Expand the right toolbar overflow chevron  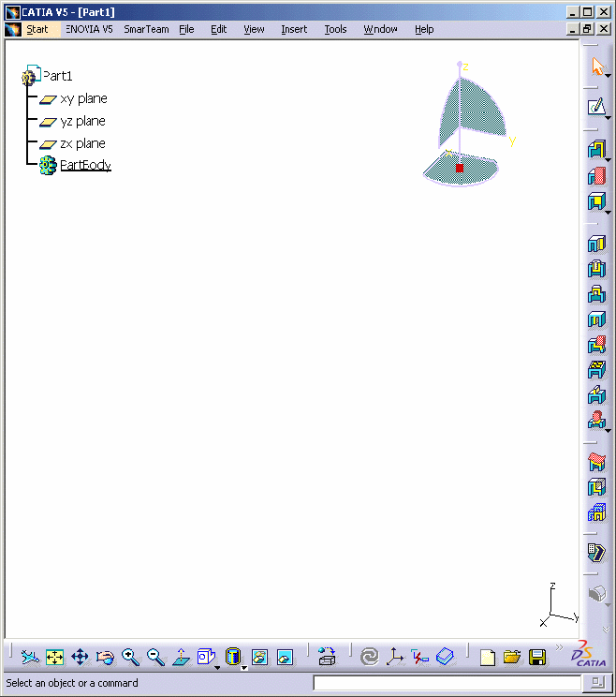coord(608,630)
